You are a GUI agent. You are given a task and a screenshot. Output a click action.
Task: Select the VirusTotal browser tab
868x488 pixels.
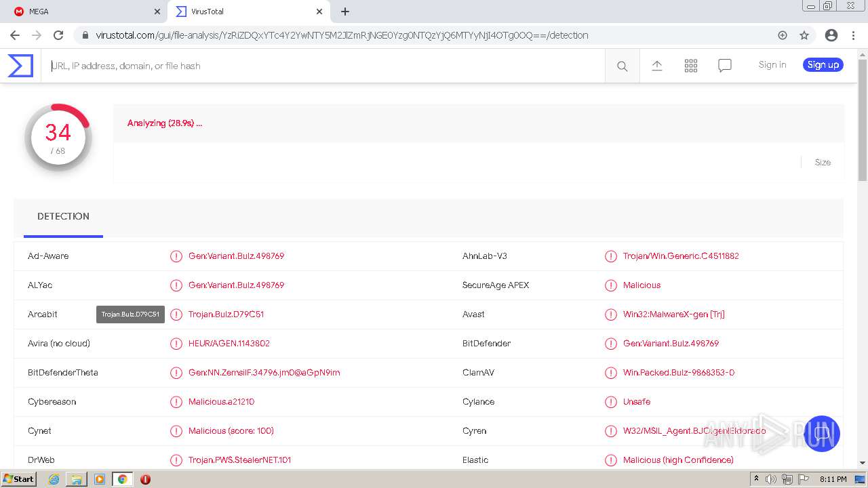[248, 12]
